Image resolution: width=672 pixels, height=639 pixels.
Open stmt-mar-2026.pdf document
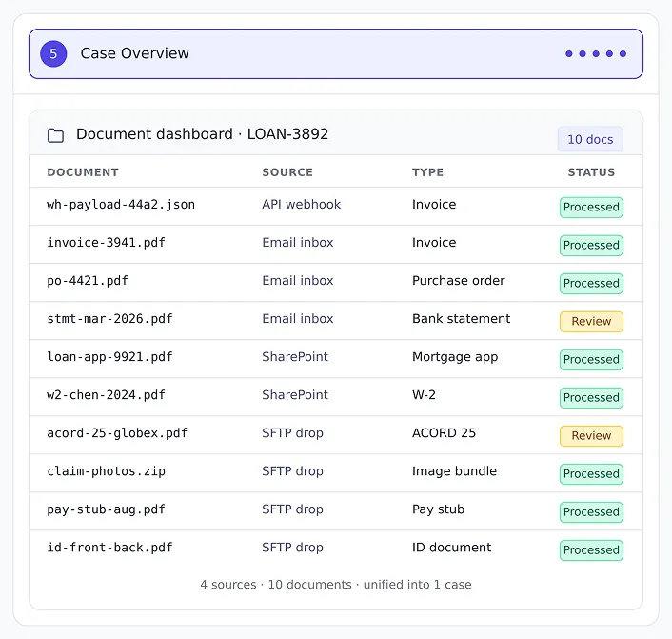(x=109, y=319)
